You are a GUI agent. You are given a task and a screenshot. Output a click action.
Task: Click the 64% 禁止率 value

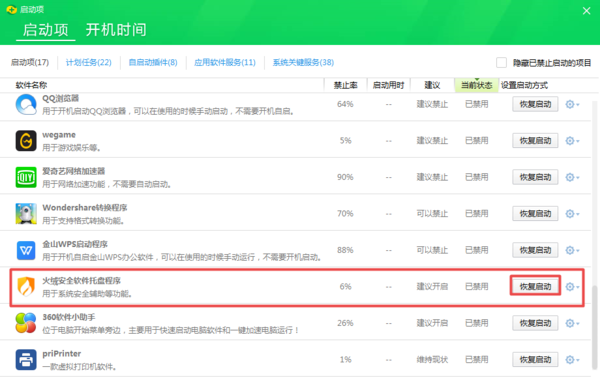pyautogui.click(x=345, y=104)
